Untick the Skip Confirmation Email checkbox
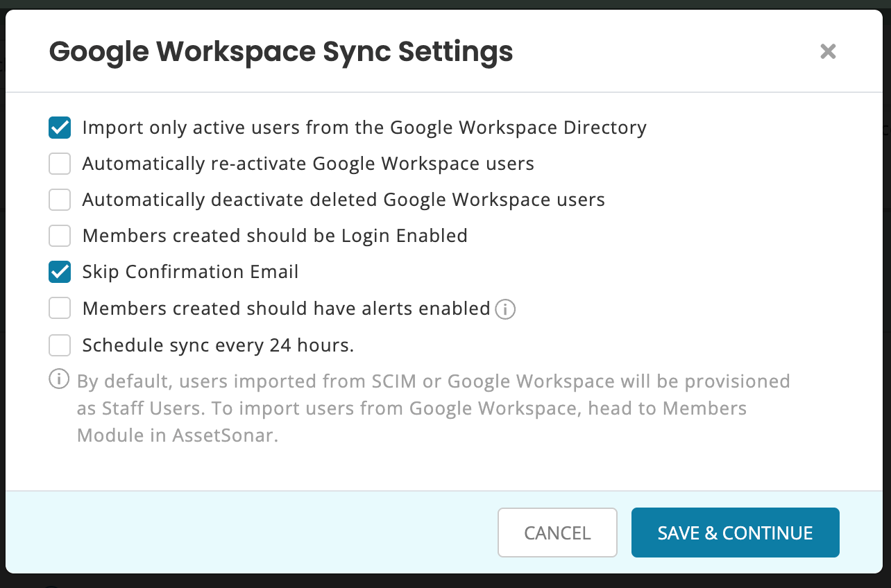Viewport: 891px width, 588px height. pyautogui.click(x=60, y=272)
